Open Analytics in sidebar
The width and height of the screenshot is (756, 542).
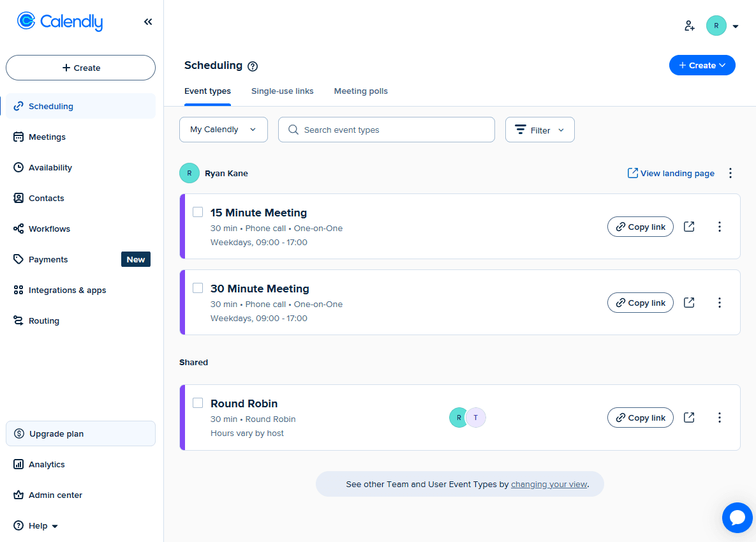pyautogui.click(x=80, y=464)
